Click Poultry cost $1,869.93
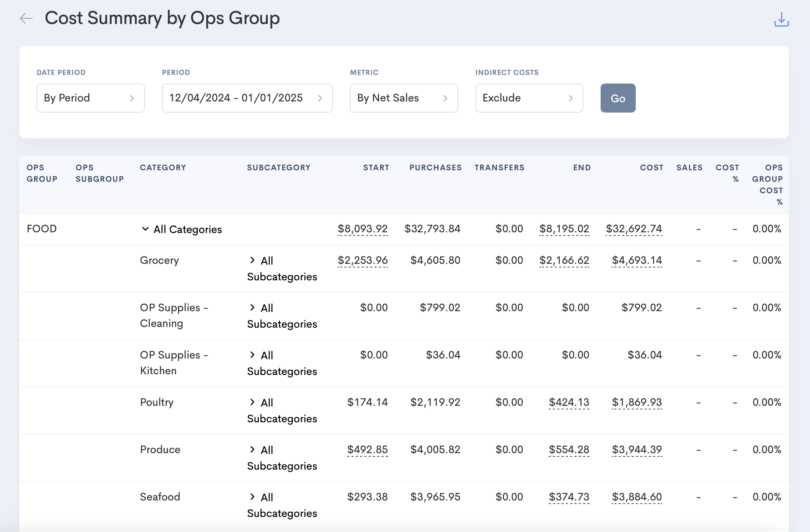Viewport: 810px width, 532px height. (636, 402)
